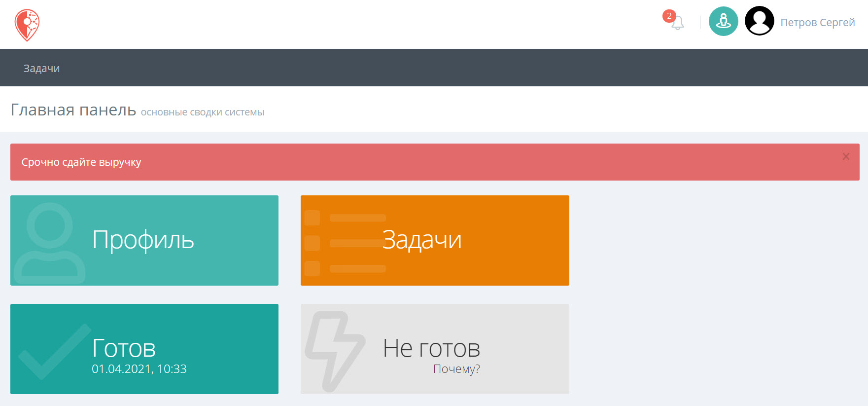The image size is (868, 406).
Task: Open the notifications bell
Action: pyautogui.click(x=678, y=23)
